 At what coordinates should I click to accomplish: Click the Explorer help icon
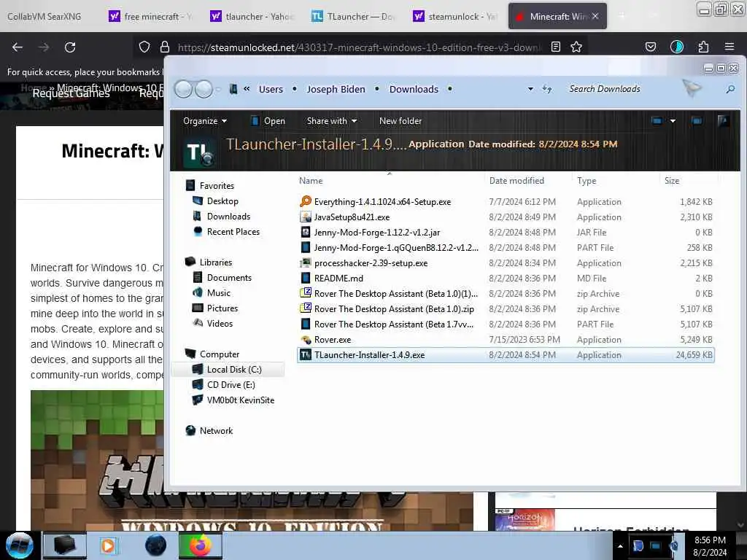pos(723,121)
